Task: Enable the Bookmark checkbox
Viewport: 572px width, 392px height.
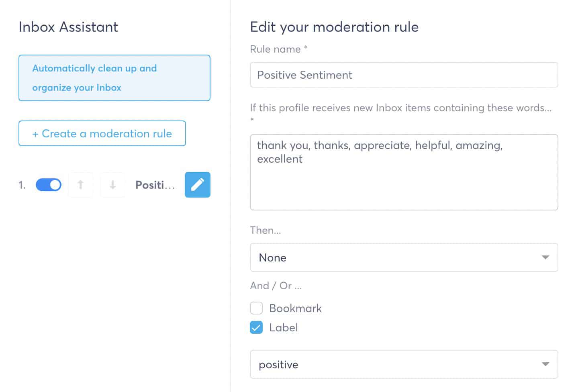Action: point(256,308)
